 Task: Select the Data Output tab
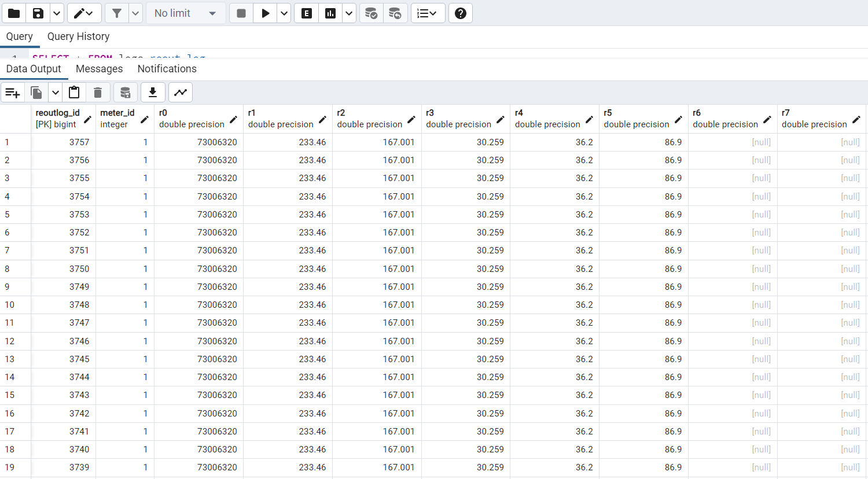tap(34, 69)
